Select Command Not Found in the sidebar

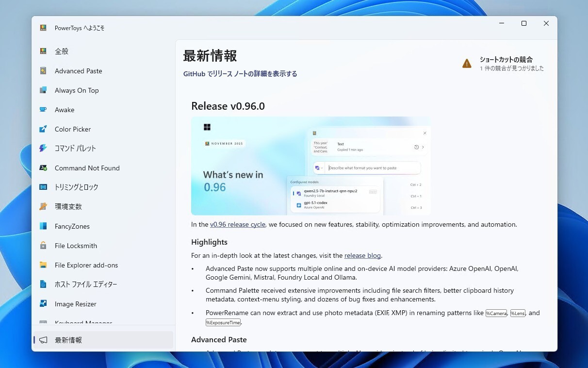tap(87, 168)
